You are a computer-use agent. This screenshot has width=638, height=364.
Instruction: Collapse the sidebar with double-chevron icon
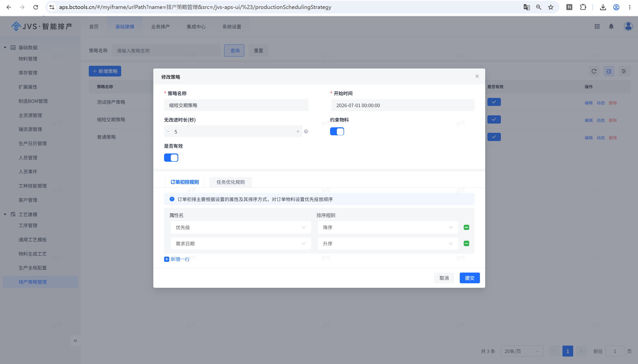(75, 341)
